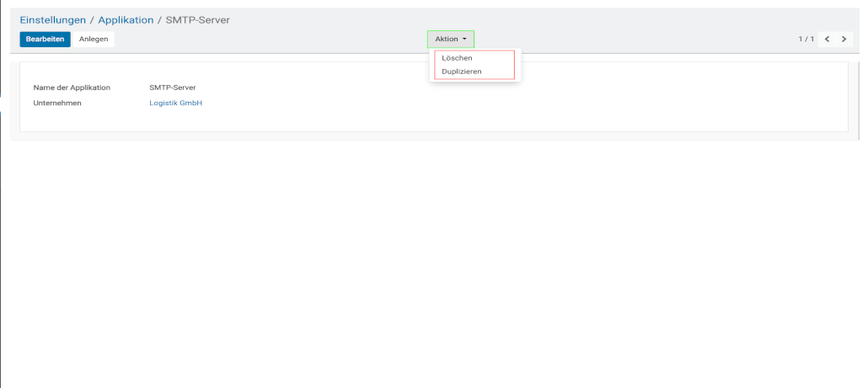Go to the next record arrow
Viewport: 868px width, 388px height.
[x=844, y=40]
